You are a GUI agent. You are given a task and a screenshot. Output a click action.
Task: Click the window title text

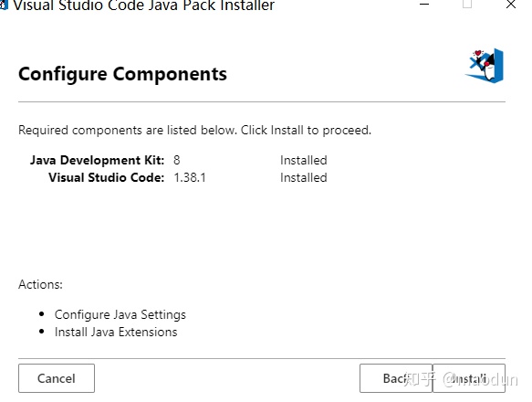click(143, 5)
